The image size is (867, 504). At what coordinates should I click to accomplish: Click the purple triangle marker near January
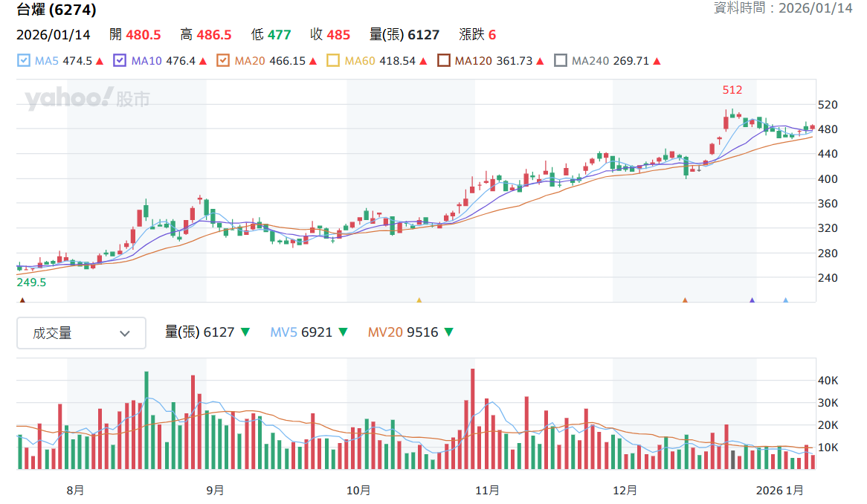(752, 300)
